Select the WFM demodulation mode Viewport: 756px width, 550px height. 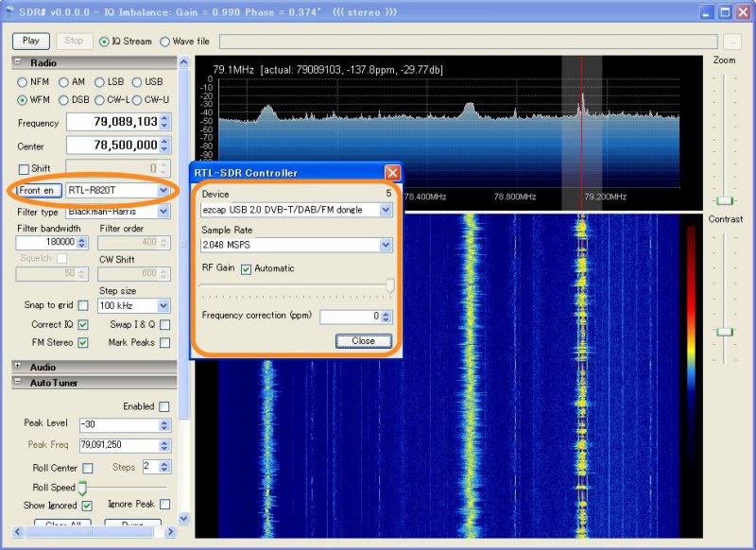[23, 98]
